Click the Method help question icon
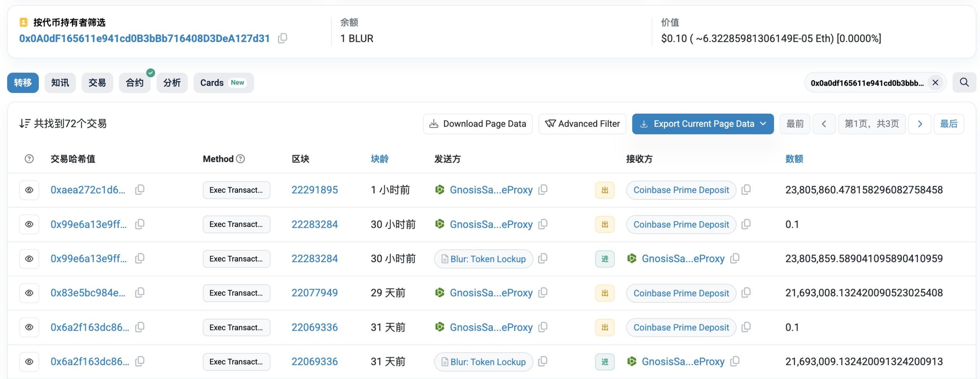This screenshot has width=980, height=379. click(240, 159)
